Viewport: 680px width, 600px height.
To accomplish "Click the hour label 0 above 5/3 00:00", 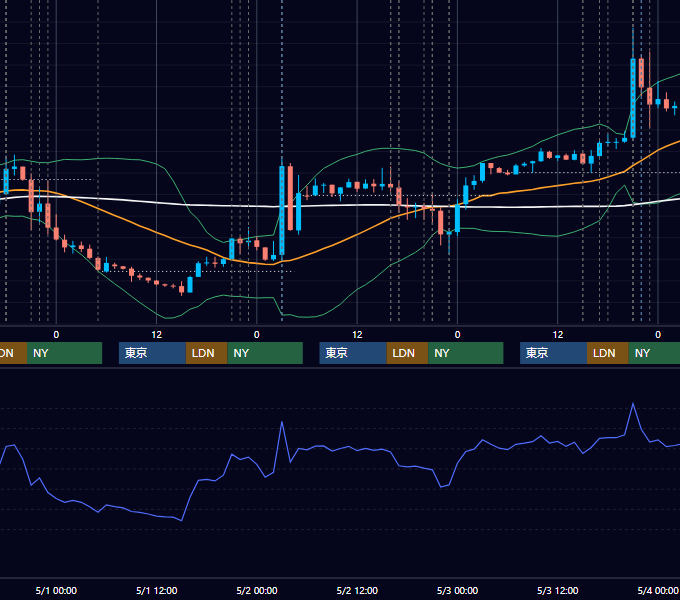I will coord(457,335).
